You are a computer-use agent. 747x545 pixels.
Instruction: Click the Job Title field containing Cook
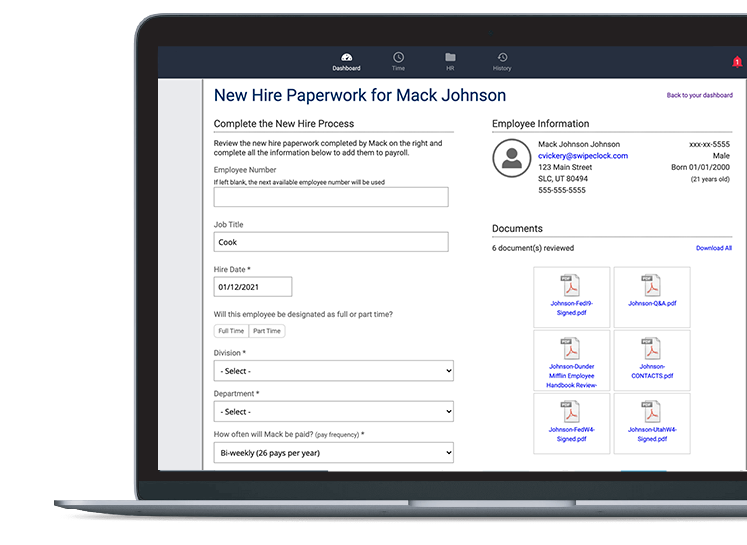pyautogui.click(x=331, y=242)
